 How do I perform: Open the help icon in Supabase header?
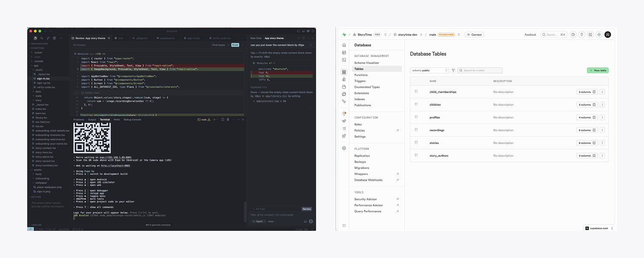click(573, 35)
